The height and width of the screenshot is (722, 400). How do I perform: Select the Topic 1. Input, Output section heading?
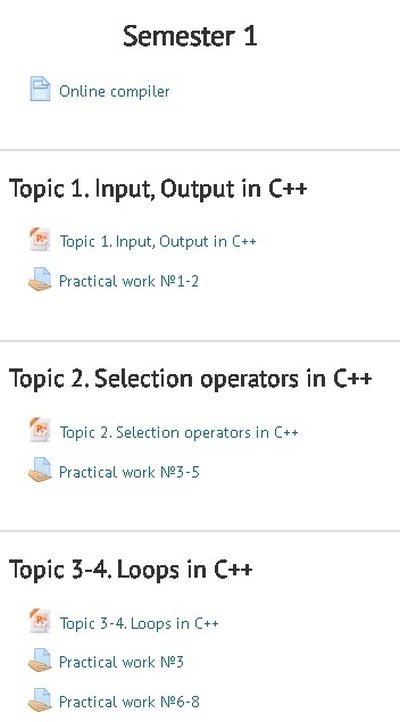pyautogui.click(x=158, y=189)
